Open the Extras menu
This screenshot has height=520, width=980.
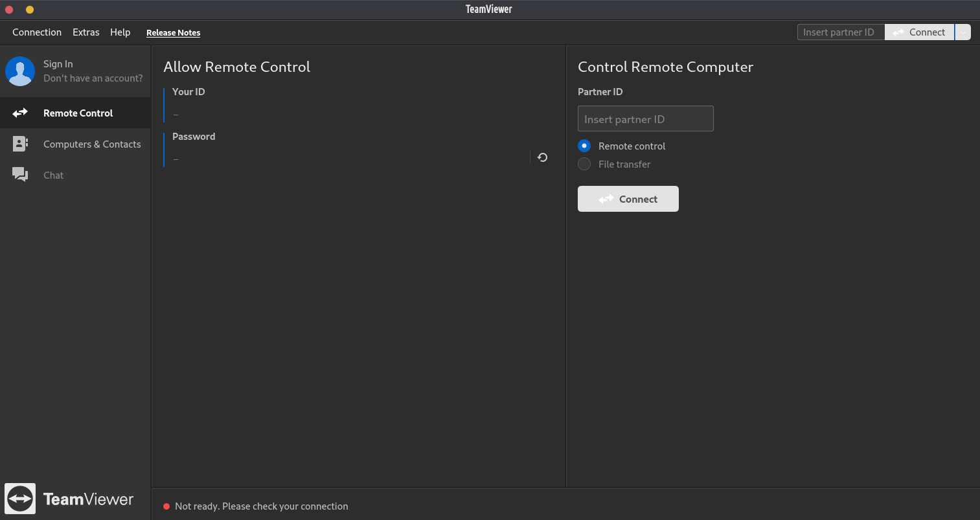point(86,32)
